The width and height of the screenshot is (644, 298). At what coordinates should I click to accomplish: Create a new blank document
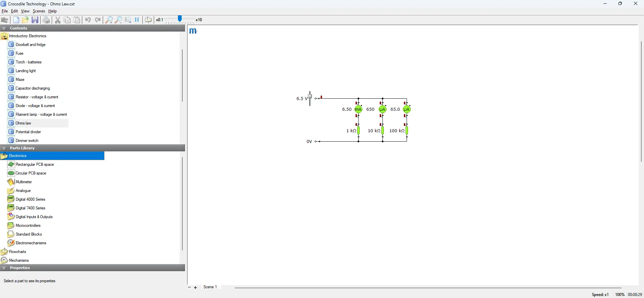point(16,20)
